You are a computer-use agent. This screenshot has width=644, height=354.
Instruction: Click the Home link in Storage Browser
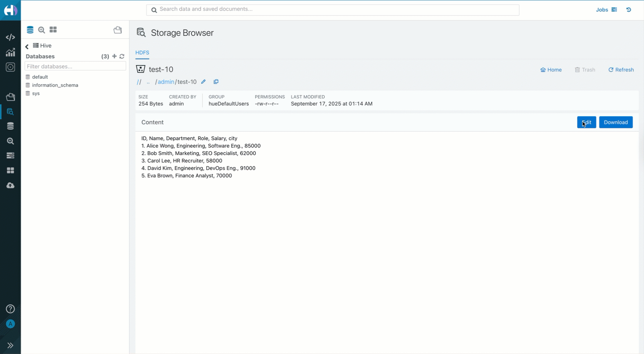point(551,70)
